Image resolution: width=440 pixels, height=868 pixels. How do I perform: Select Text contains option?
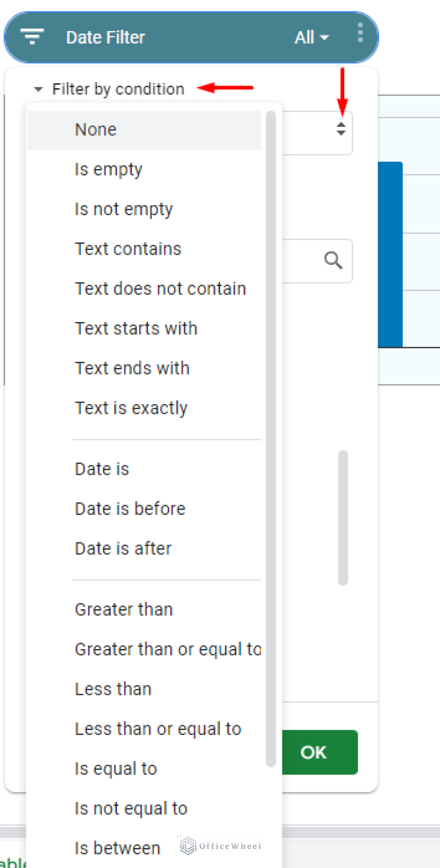tap(128, 249)
